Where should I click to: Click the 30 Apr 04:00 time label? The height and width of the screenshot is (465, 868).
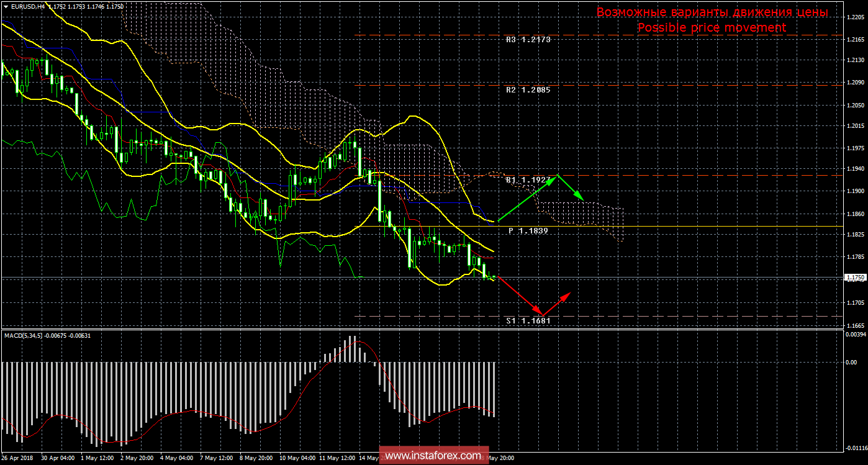[58, 458]
